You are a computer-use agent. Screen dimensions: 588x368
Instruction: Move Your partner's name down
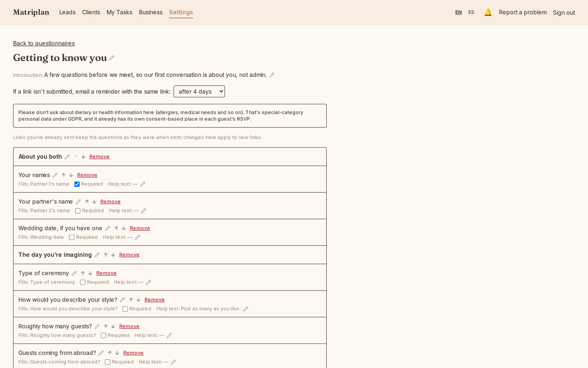(x=94, y=202)
